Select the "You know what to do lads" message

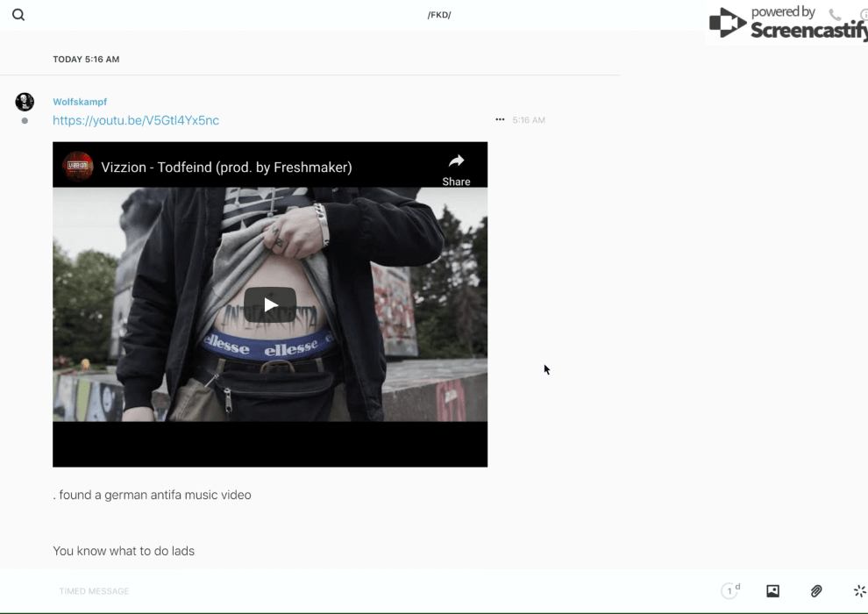[124, 551]
